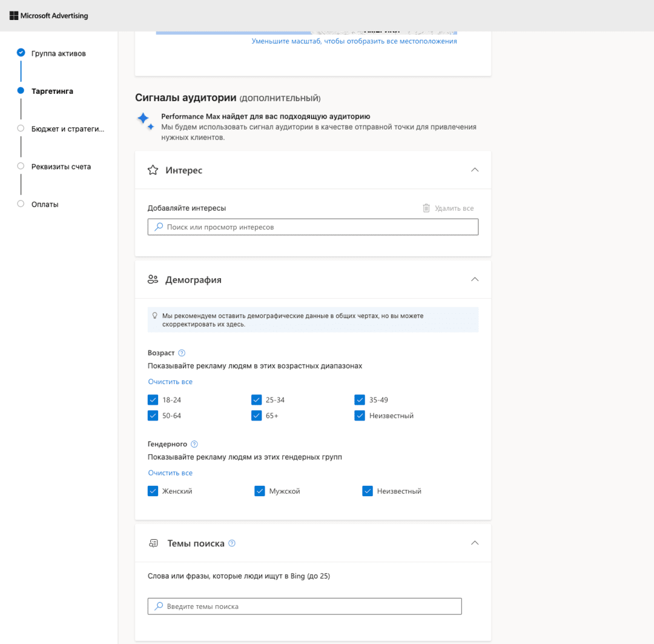
Task: Click the Microsoft Advertising logo
Action: pos(48,15)
